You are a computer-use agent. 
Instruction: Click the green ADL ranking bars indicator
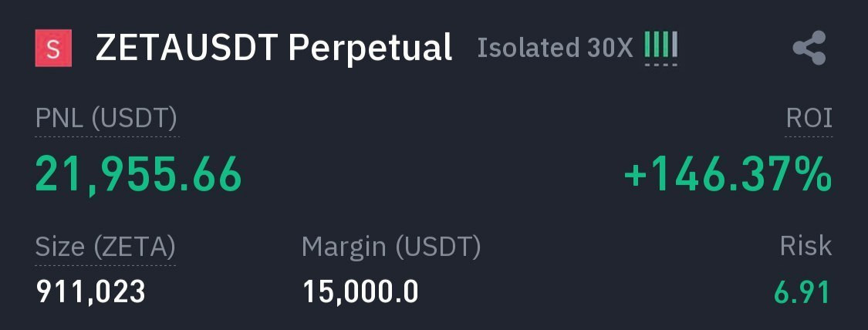pos(657,46)
